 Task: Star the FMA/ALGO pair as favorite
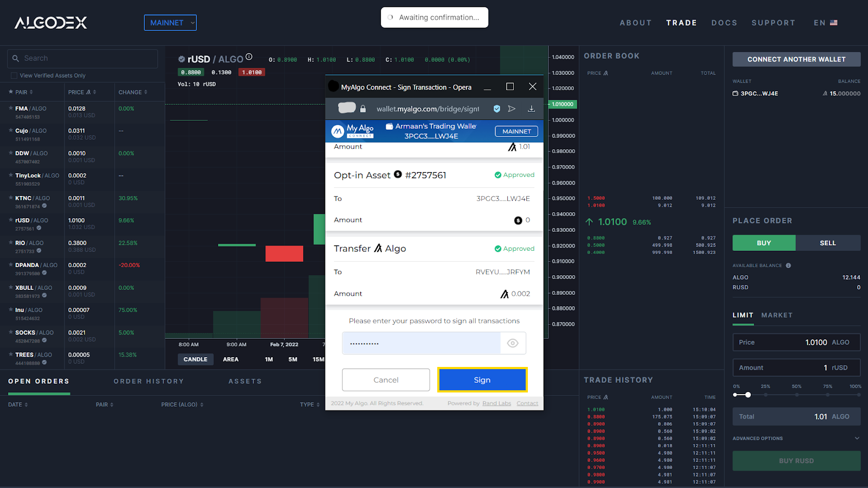tap(11, 109)
